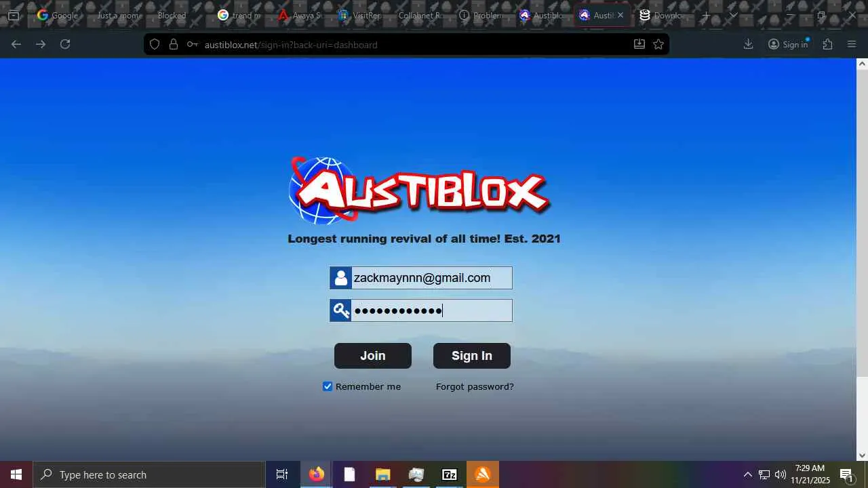Screen dimensions: 868x488
Task: Switch to the inactive Austiblox tab
Action: tap(540, 15)
